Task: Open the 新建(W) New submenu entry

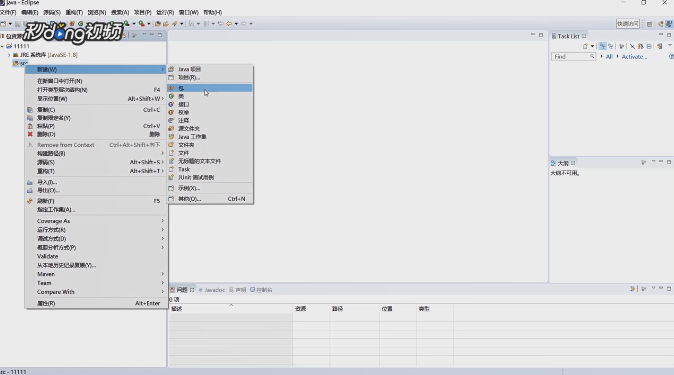Action: coord(96,69)
